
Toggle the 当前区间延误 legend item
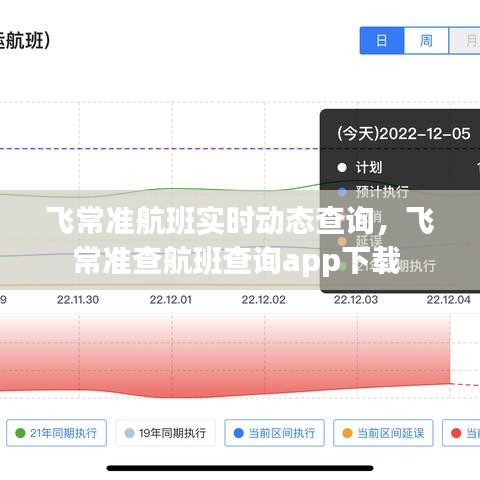coord(383,433)
